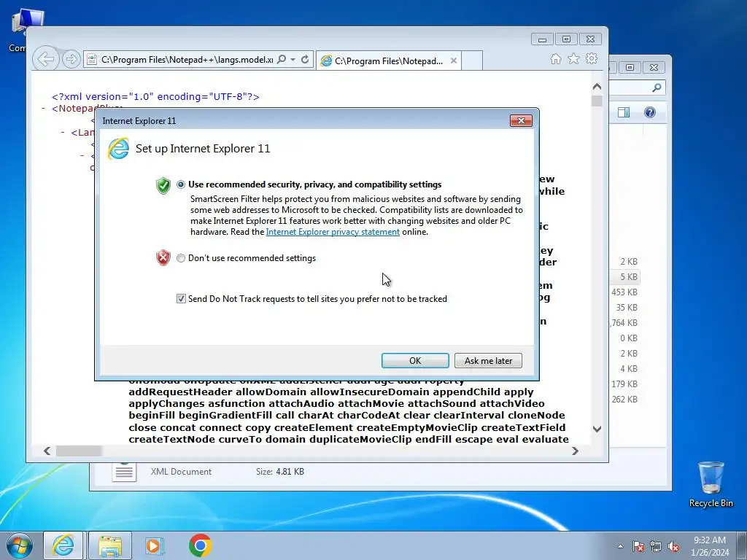Viewport: 747px width, 560px height.
Task: Maximize the Internet Explorer window
Action: pos(566,39)
